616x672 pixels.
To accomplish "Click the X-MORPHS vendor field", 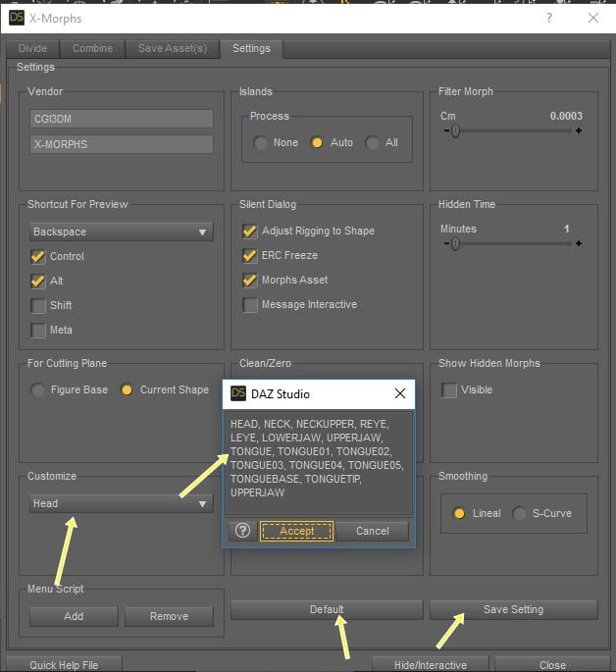I will tap(122, 144).
